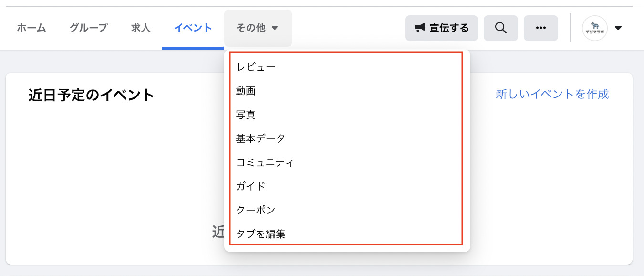Collapse the その他 dropdown menu

[258, 28]
